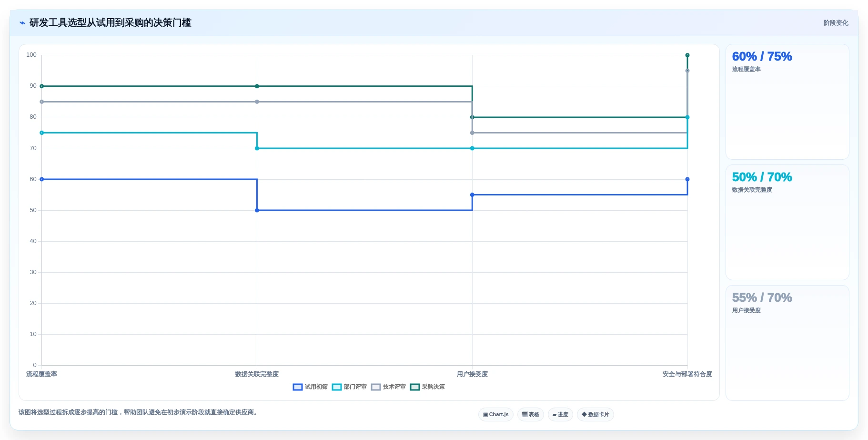Screen dimensions: 868x440
Task: Click 试用初筛 point at 流程覆盖率 (60)
Action: coord(42,179)
